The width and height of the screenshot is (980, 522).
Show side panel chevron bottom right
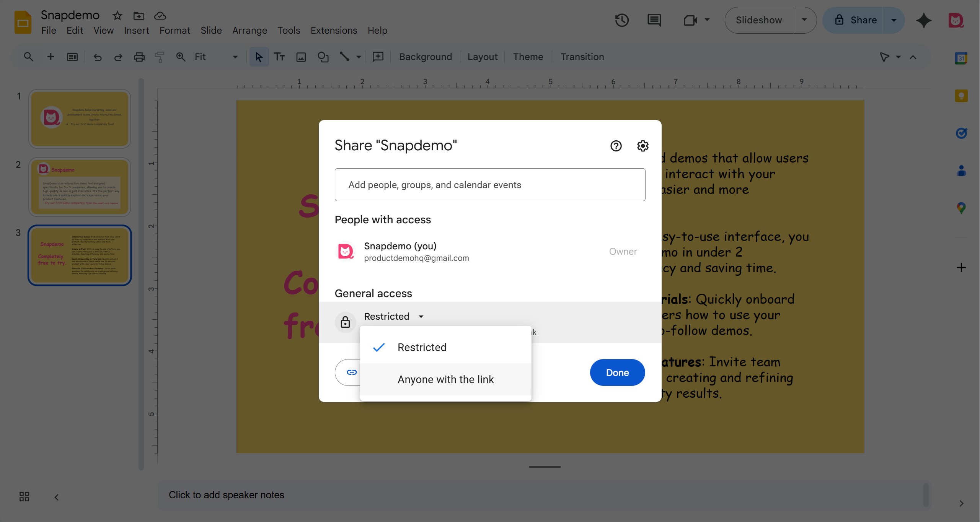click(x=961, y=503)
